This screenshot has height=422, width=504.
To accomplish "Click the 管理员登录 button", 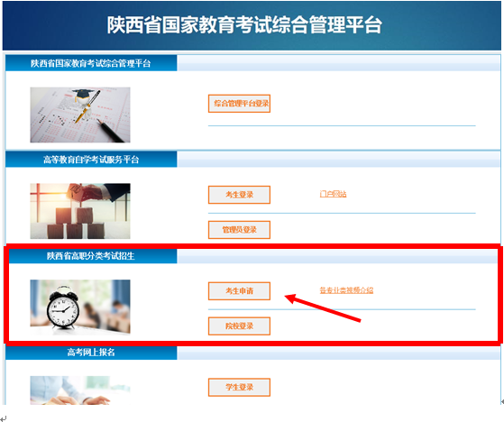I will coord(239,230).
